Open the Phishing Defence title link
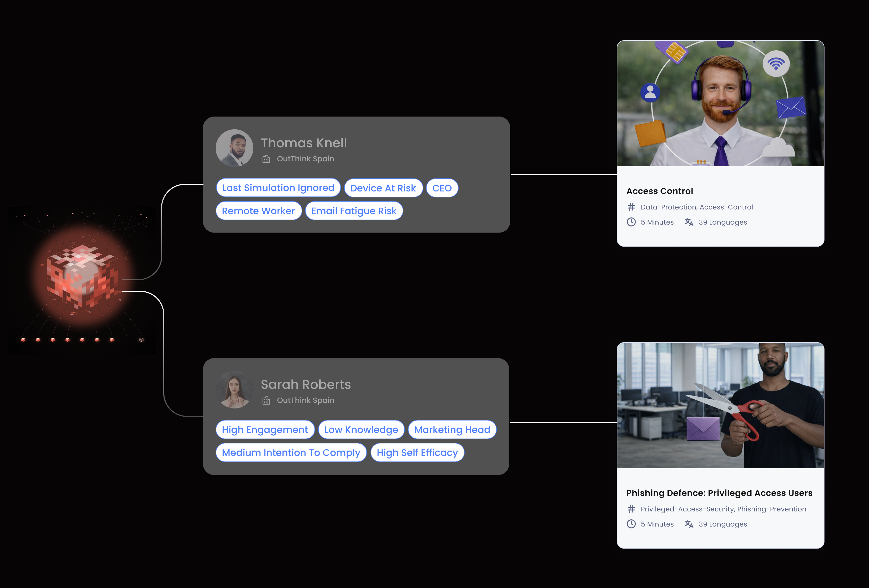The image size is (869, 588). click(x=719, y=493)
